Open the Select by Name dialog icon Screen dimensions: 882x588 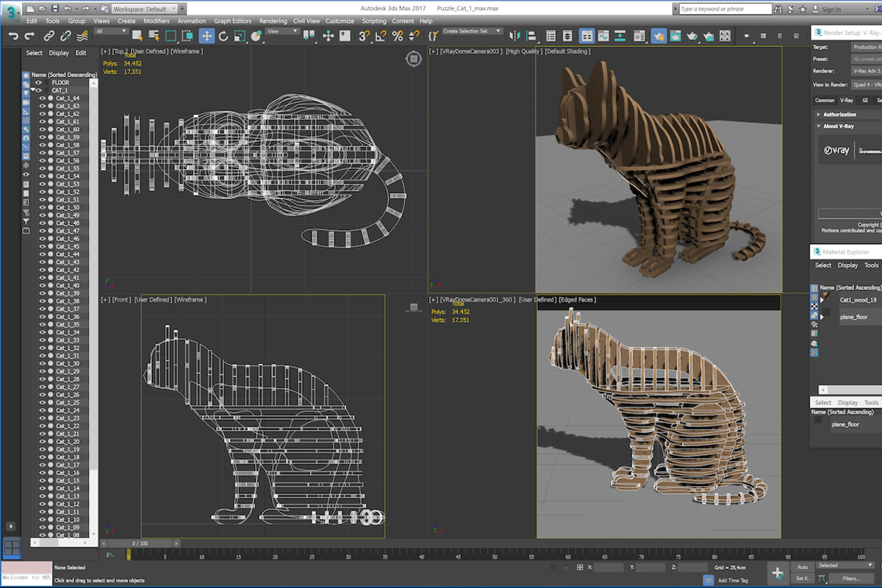pyautogui.click(x=154, y=35)
